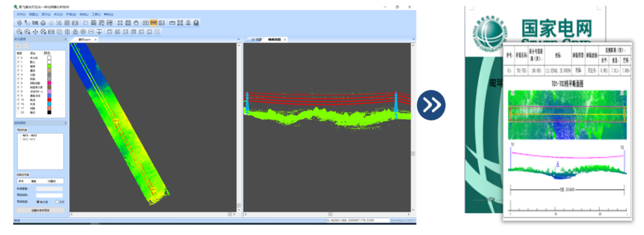This screenshot has width=644, height=235.
Task: Select the second line-type radio button
Action: click(57, 202)
